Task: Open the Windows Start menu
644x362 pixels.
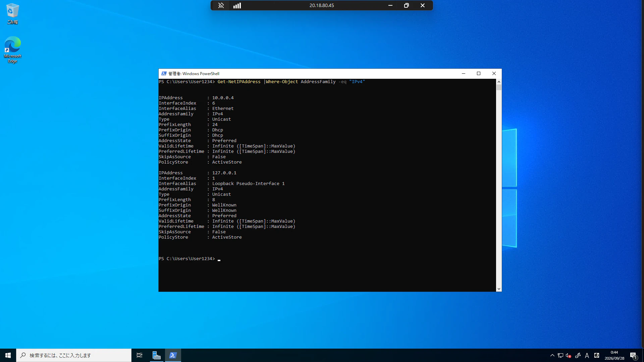Action: click(8, 355)
